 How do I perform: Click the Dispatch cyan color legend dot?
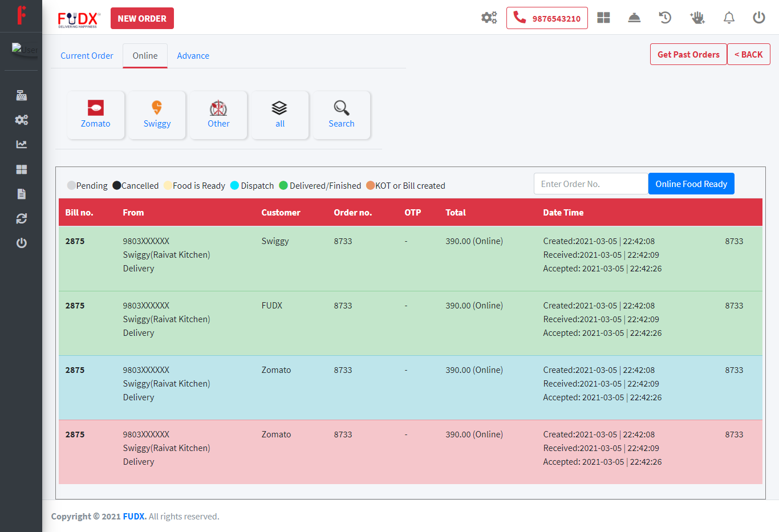click(x=234, y=185)
